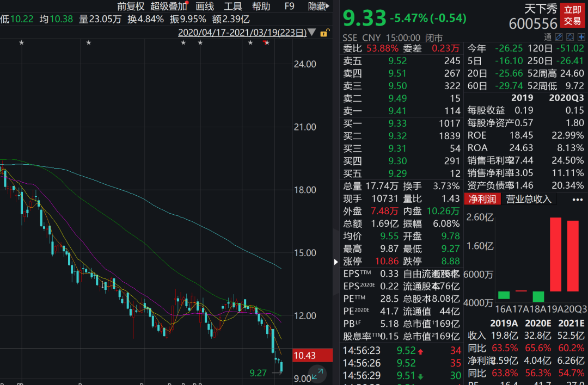Click the 9.27 low price label on chart

258,373
